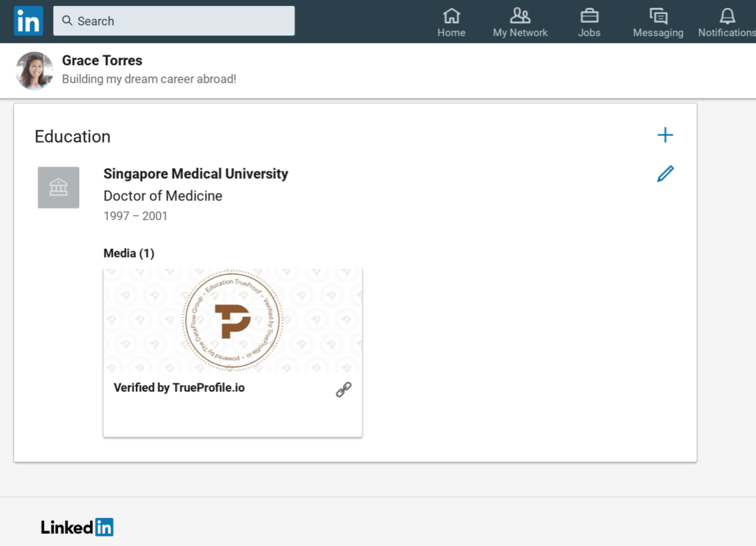The height and width of the screenshot is (546, 756).
Task: Open the Jobs tab
Action: 589,23
